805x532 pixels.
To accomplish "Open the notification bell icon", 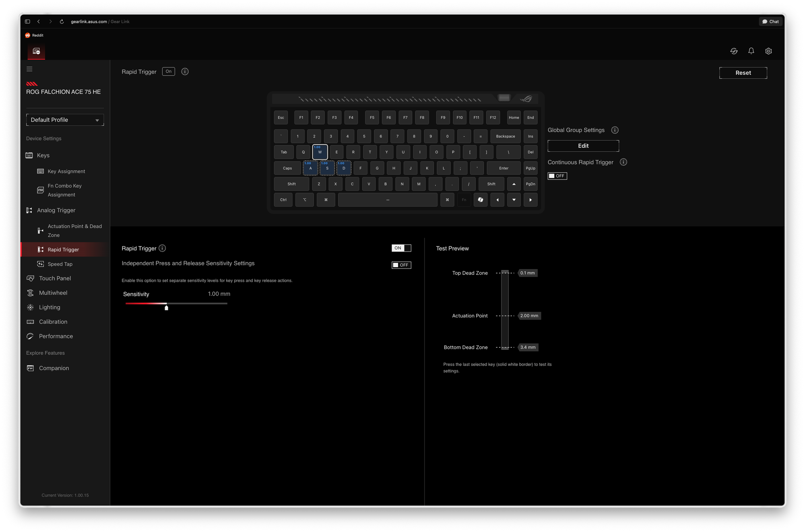I will tap(751, 51).
